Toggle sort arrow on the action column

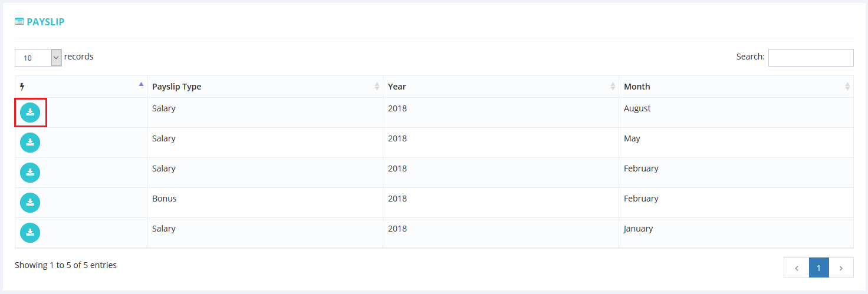click(141, 84)
